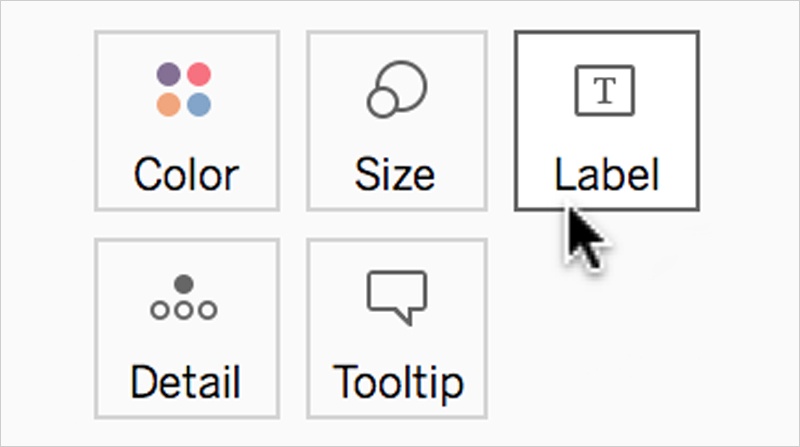Click the overlapping circles Size icon
The image size is (800, 447).
click(397, 89)
